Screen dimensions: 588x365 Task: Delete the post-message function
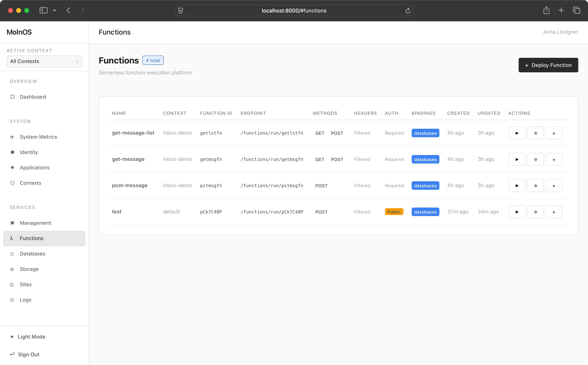click(x=554, y=185)
